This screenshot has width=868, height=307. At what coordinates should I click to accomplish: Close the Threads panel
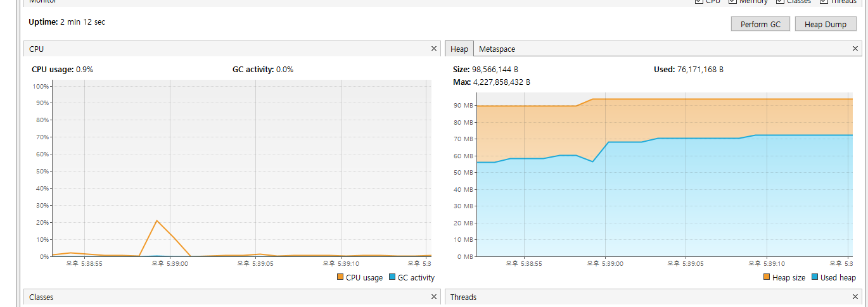[856, 297]
